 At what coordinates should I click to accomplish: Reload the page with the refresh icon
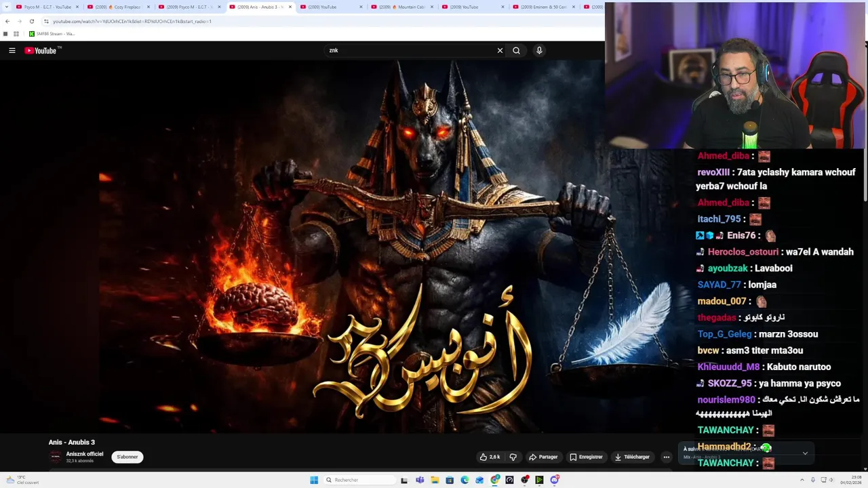point(32,21)
